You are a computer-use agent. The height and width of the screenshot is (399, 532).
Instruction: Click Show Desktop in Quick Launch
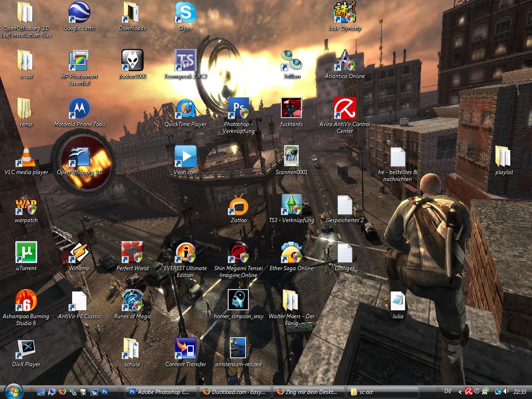pos(41,392)
